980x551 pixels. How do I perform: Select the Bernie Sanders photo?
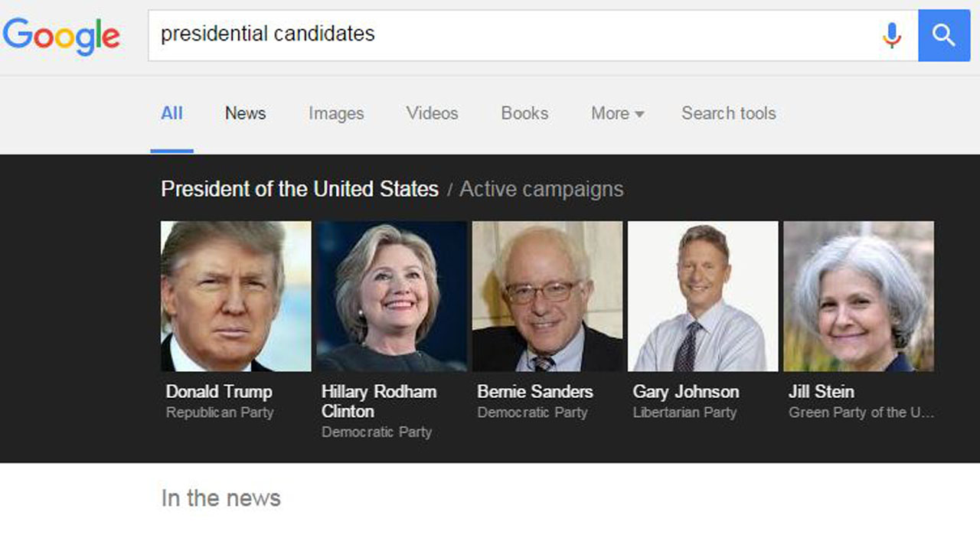[547, 296]
